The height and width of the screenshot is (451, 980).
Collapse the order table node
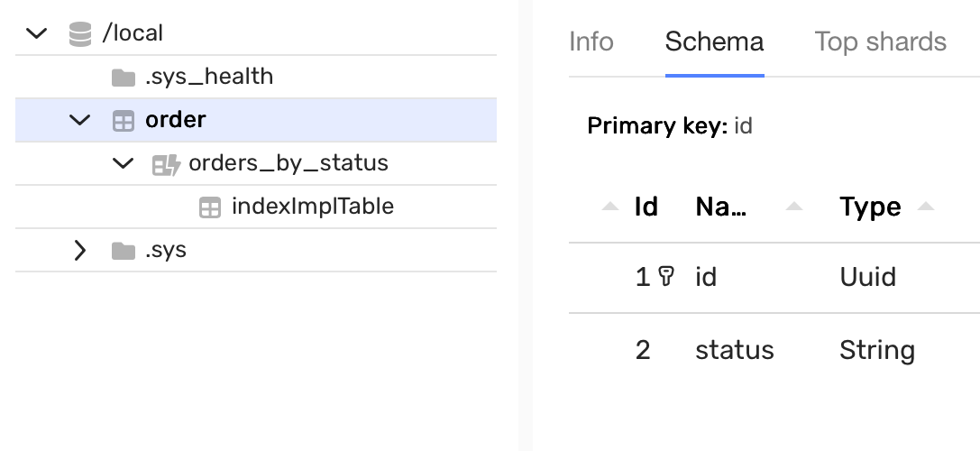click(80, 120)
